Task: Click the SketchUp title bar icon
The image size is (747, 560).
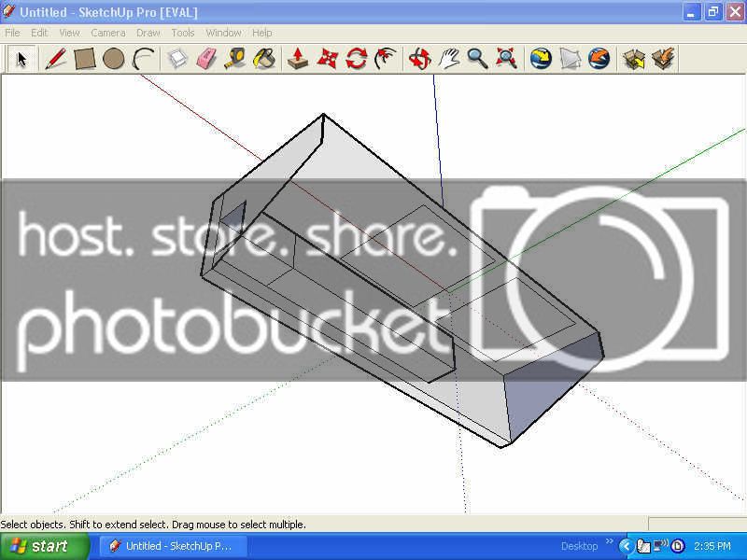Action: click(x=9, y=11)
